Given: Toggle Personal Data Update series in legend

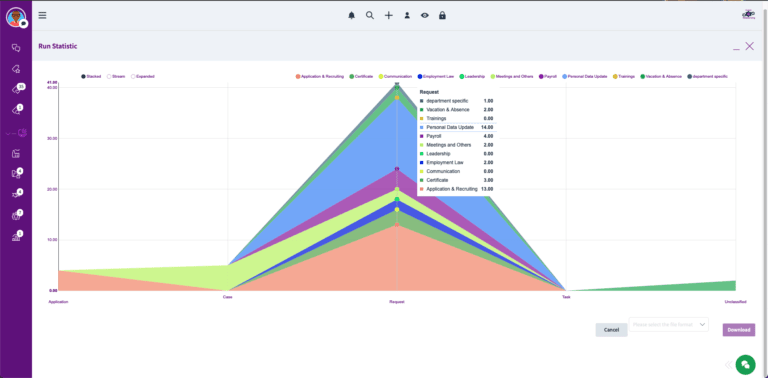Looking at the screenshot, I should (585, 76).
